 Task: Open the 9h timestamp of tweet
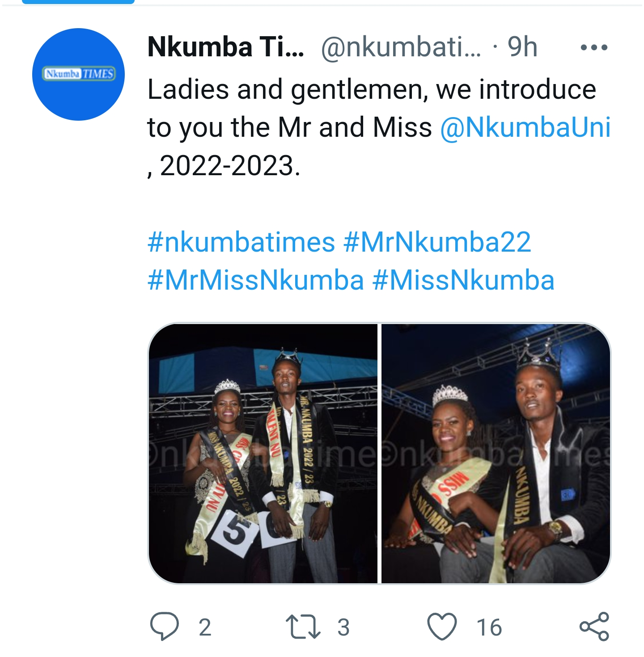[522, 47]
